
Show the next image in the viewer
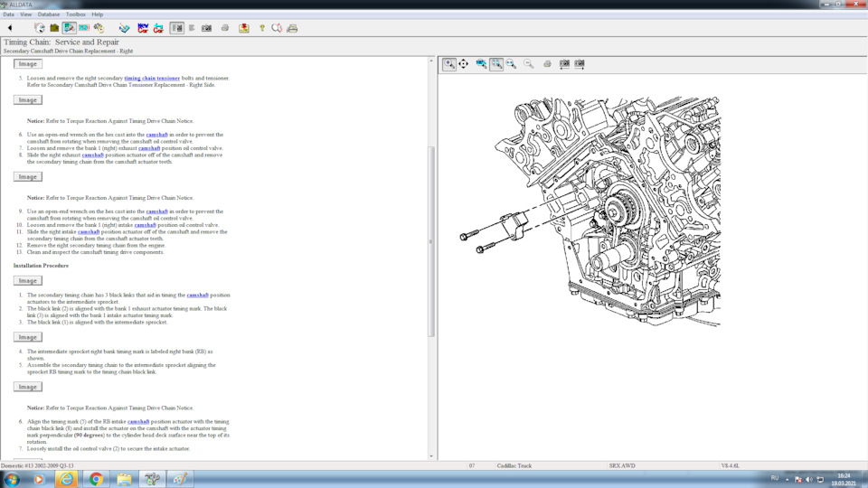click(x=580, y=64)
